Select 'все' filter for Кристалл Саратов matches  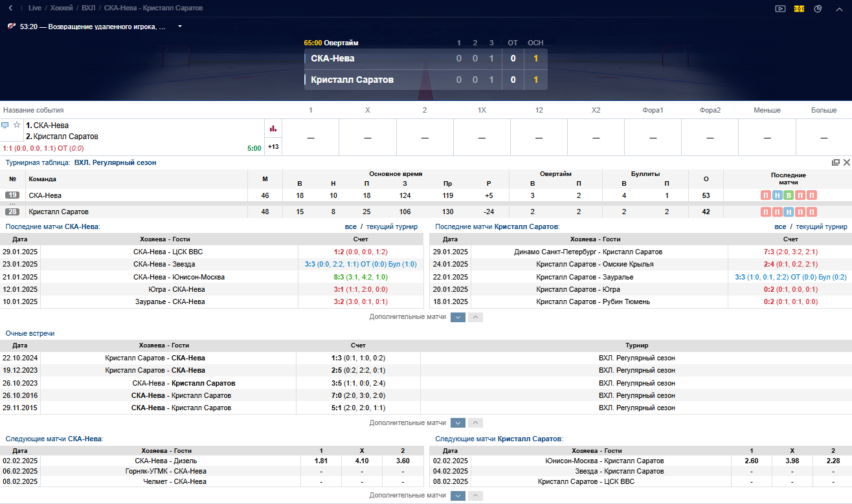point(780,226)
